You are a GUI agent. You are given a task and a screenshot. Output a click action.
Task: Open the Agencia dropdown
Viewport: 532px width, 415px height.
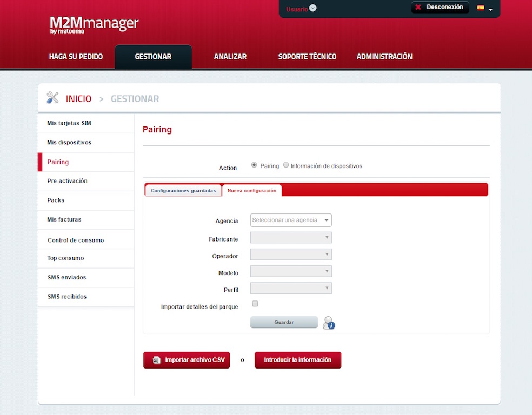point(291,220)
